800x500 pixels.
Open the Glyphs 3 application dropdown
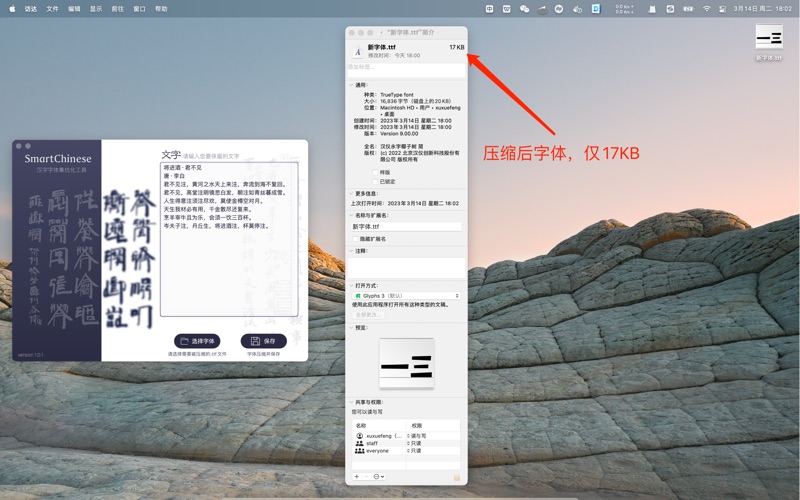pos(406,296)
